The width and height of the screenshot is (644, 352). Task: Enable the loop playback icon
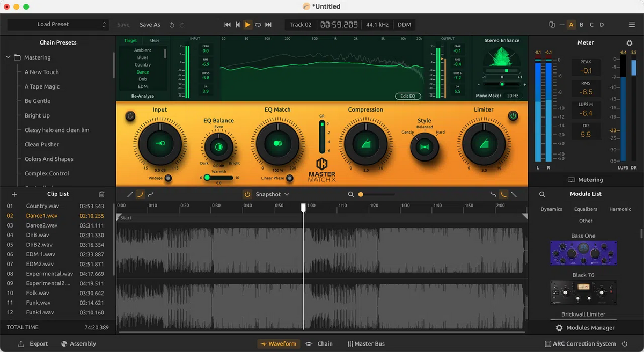click(x=258, y=24)
